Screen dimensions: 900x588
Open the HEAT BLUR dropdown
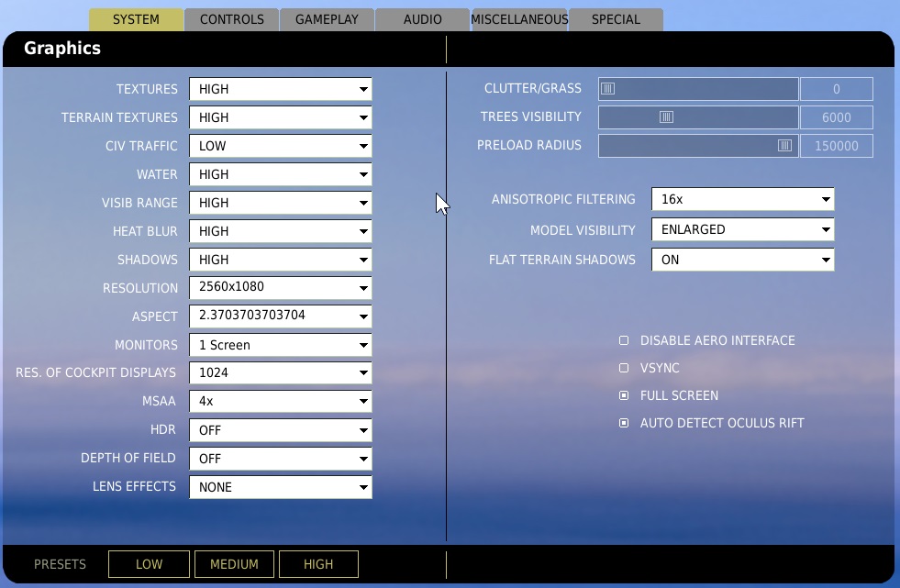pos(281,231)
